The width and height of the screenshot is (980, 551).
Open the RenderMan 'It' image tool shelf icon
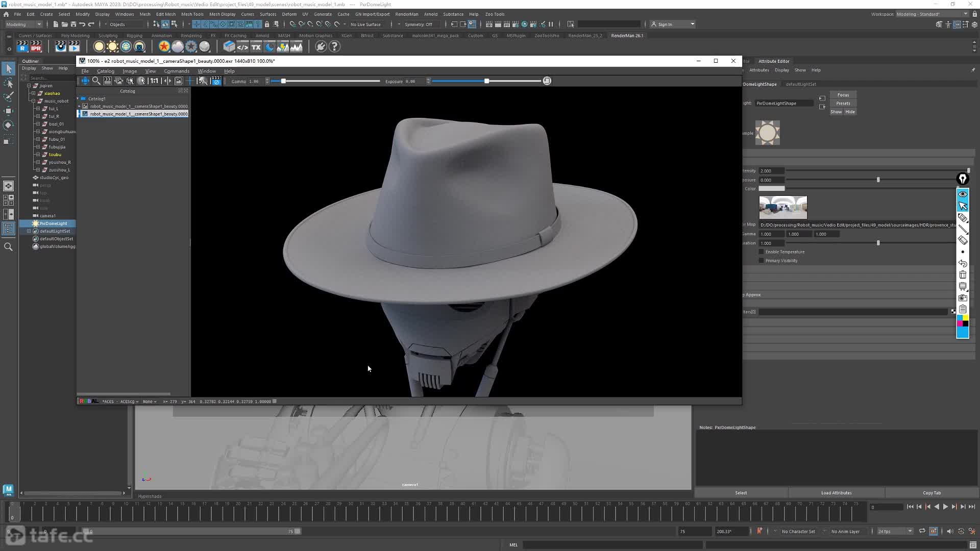click(x=61, y=47)
